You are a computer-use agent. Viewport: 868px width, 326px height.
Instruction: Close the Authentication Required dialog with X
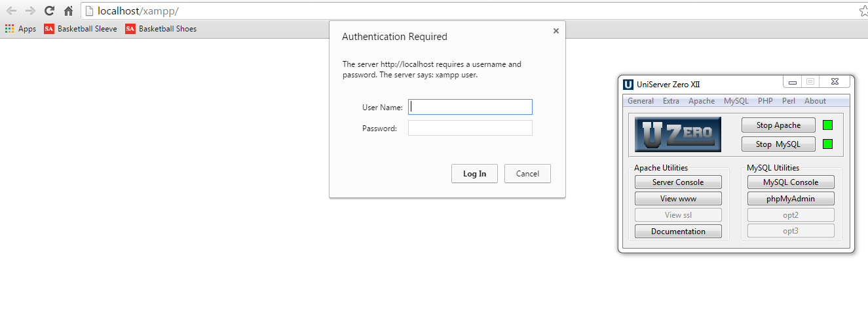click(556, 30)
